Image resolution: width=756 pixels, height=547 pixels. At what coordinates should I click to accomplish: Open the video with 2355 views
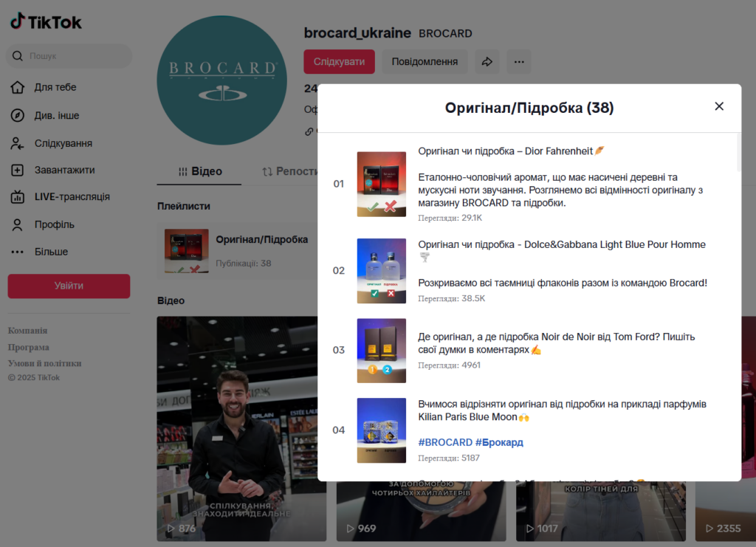point(726,511)
